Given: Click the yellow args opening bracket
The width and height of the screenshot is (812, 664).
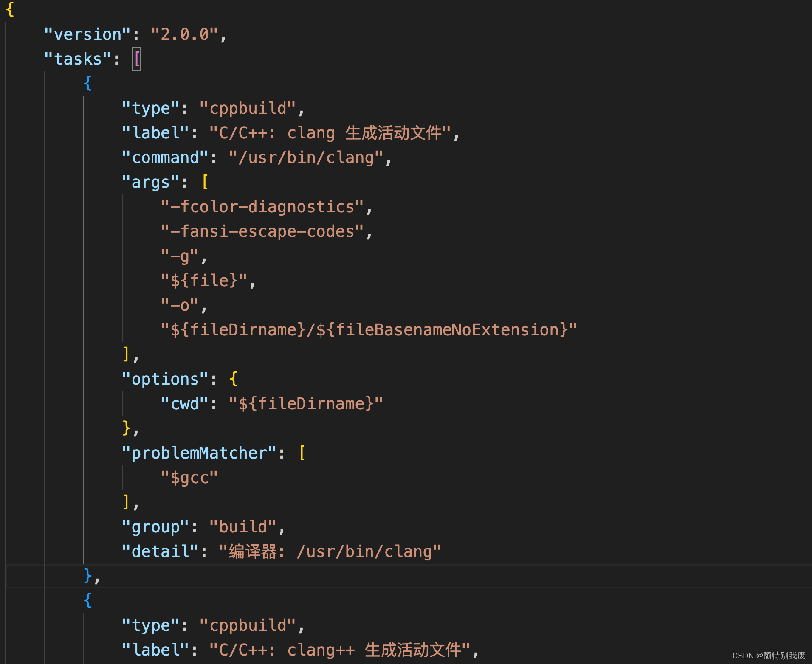Looking at the screenshot, I should pyautogui.click(x=205, y=182).
